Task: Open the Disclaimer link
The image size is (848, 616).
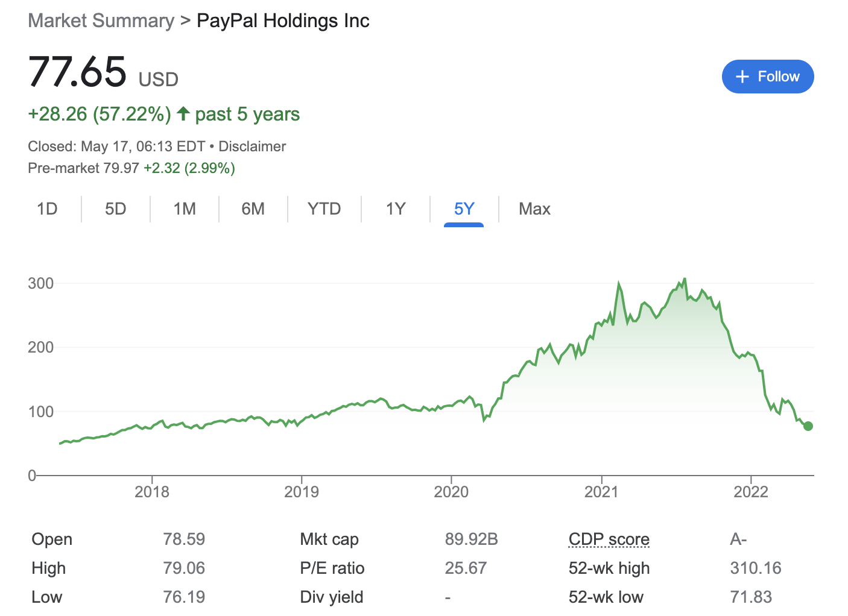Action: point(252,146)
